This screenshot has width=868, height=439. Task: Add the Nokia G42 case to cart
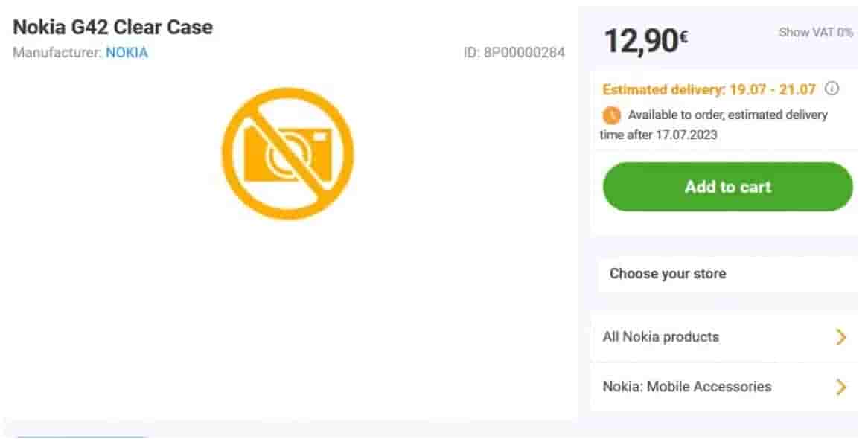727,187
